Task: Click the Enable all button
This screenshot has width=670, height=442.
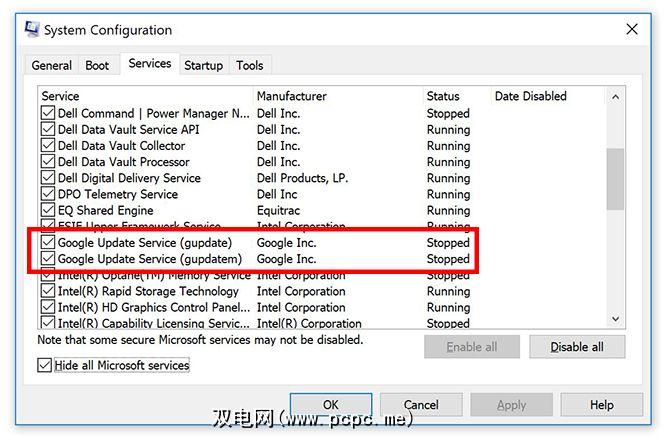Action: [472, 347]
